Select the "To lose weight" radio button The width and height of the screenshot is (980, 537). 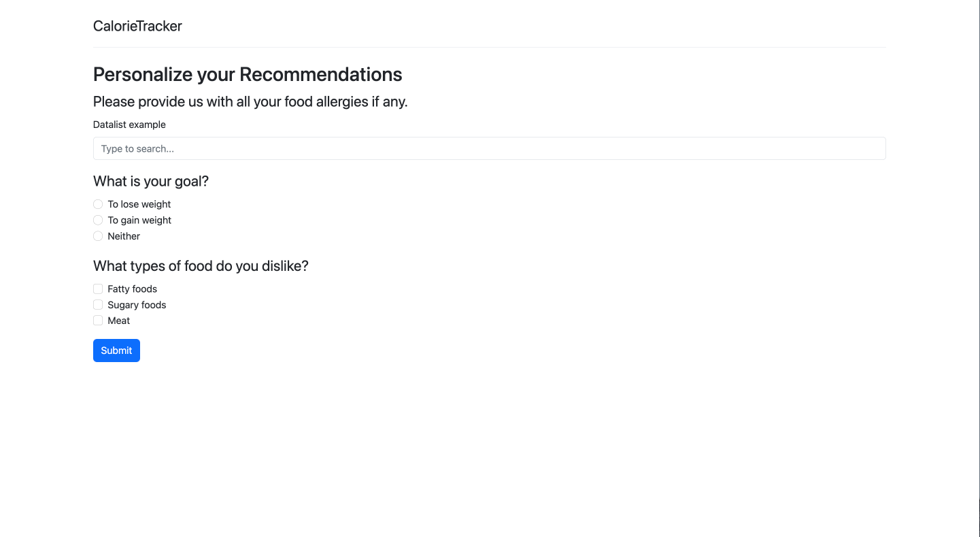(x=98, y=204)
